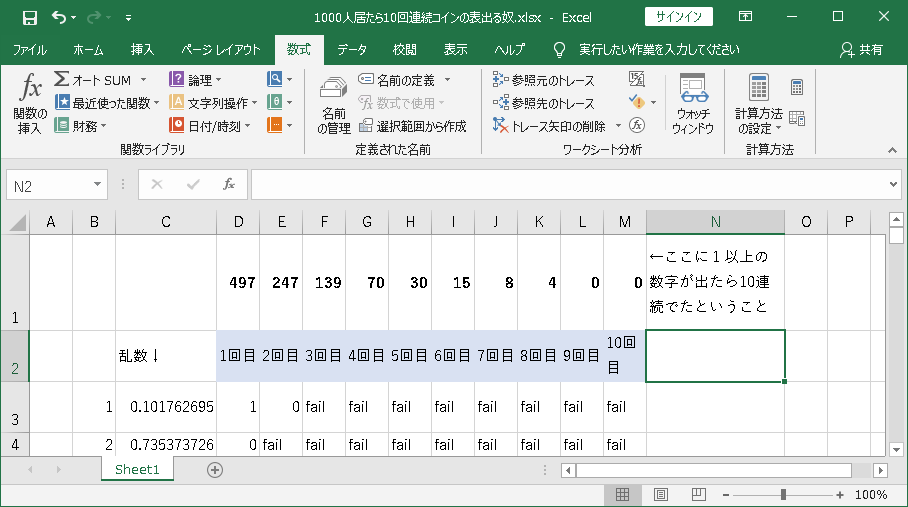Switch to Page Break Preview view
Screen dimensions: 908x507
point(691,495)
